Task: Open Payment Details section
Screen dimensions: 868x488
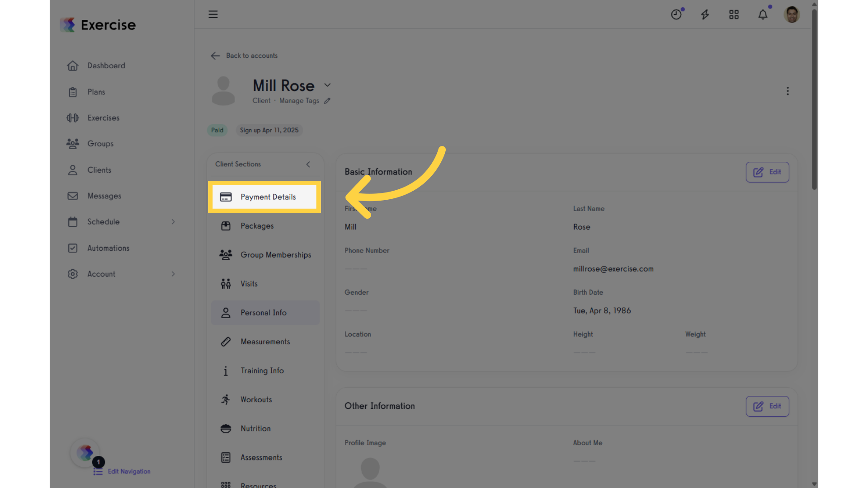Action: click(264, 197)
